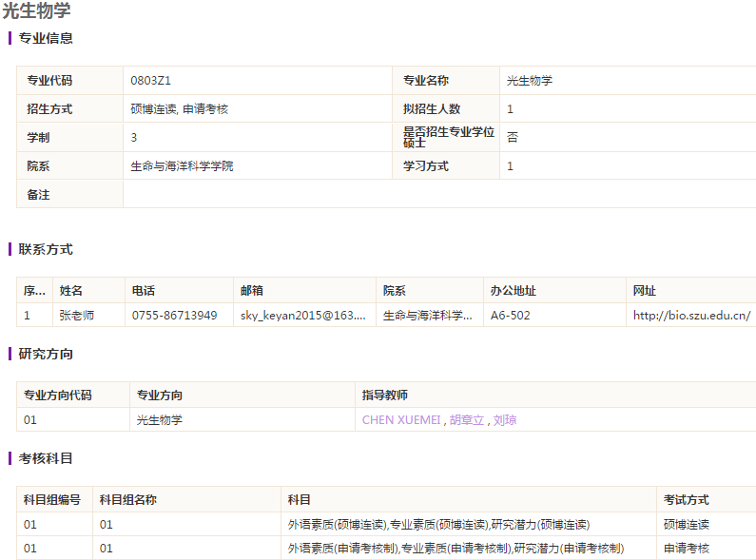
Task: Select the 生命与海洋科学学院 value in 专业信息
Action: 182,166
